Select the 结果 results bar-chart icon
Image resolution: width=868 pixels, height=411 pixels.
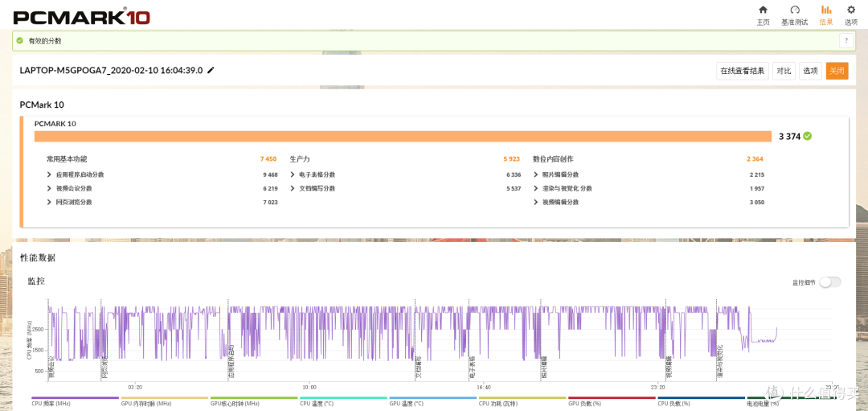click(826, 10)
